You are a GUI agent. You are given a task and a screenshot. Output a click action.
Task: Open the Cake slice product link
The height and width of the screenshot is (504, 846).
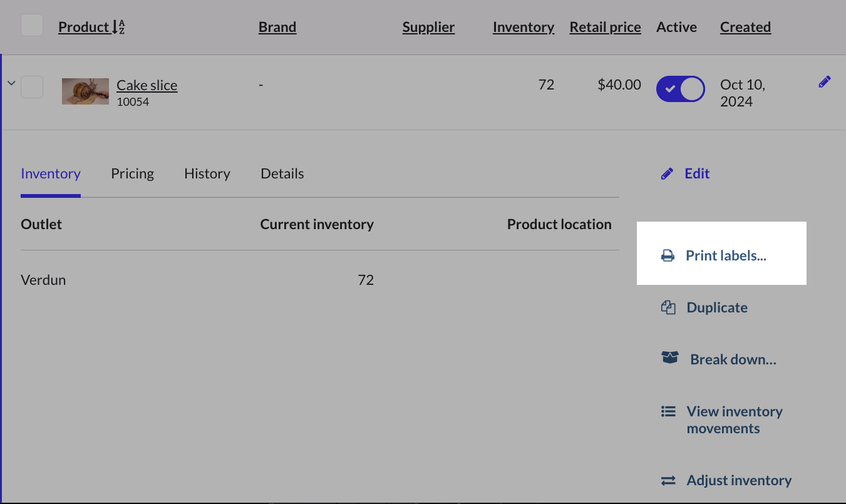tap(147, 85)
